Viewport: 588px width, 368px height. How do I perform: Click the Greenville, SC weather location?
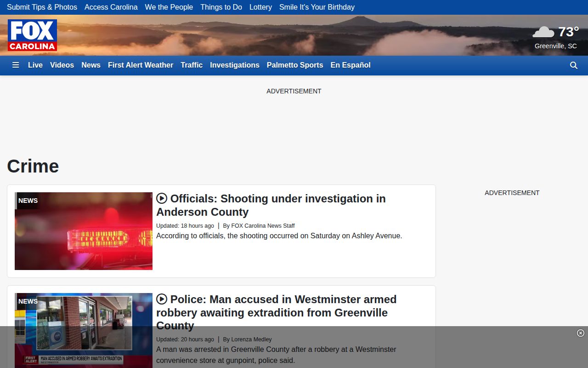[556, 46]
